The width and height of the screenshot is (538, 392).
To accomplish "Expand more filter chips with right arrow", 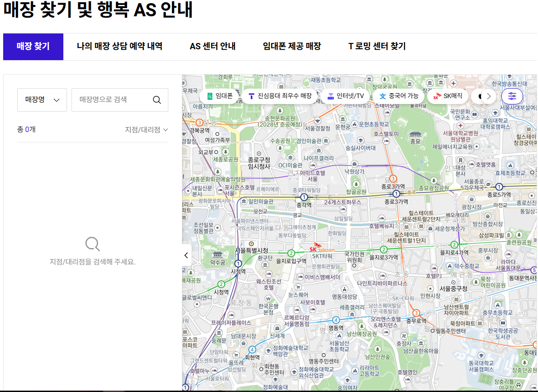I will (489, 96).
